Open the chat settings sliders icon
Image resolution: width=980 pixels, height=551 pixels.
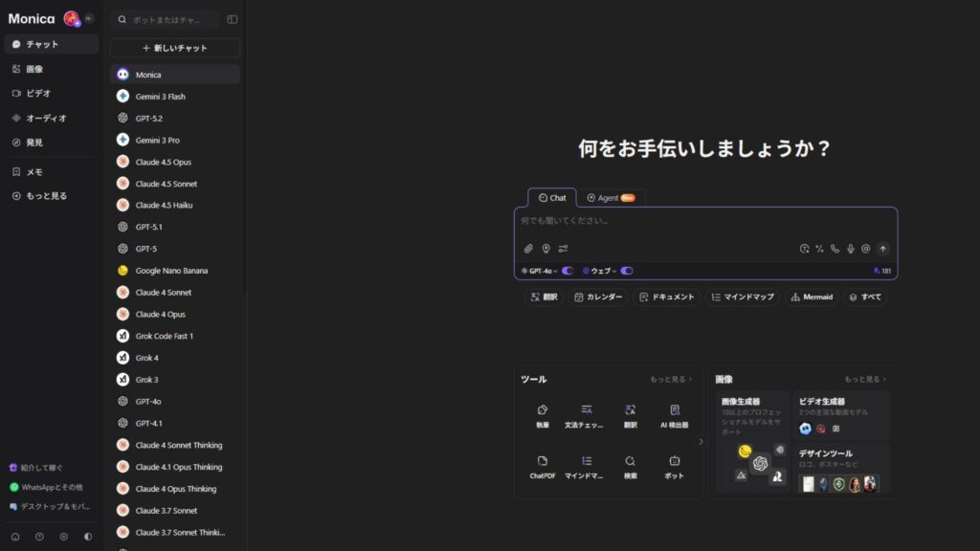click(x=564, y=249)
